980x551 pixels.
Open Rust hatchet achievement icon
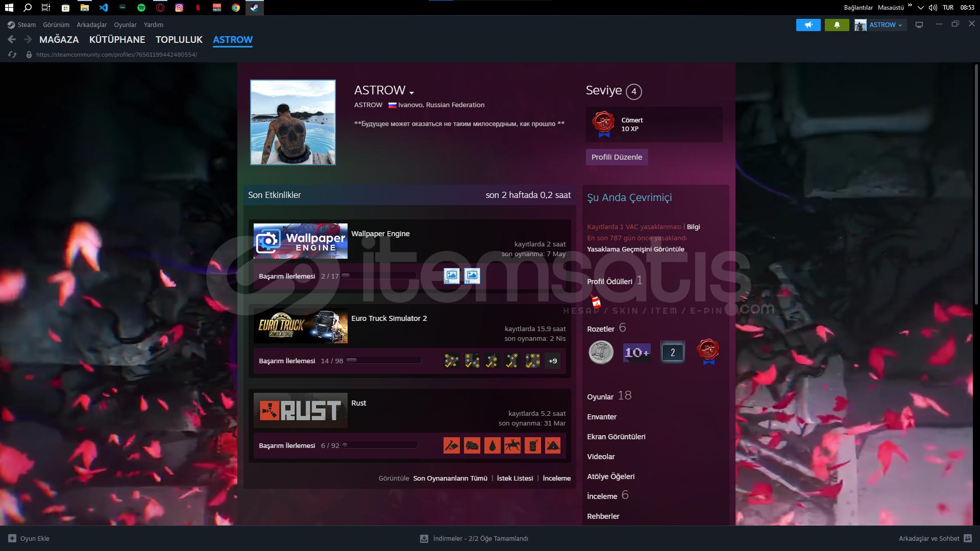(452, 445)
